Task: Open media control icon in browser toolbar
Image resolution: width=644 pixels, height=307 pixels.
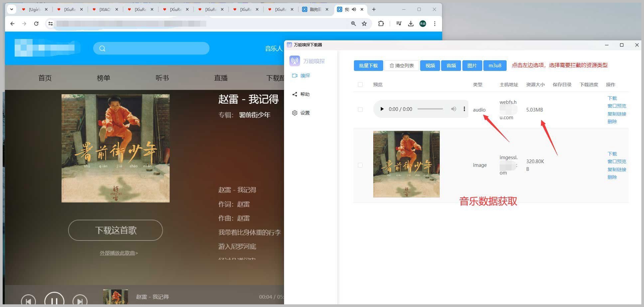Action: click(399, 24)
